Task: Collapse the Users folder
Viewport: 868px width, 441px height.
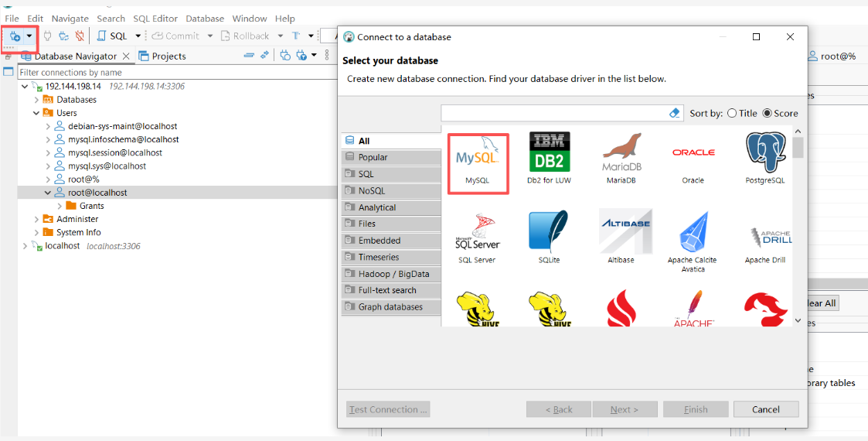Action: coord(36,113)
